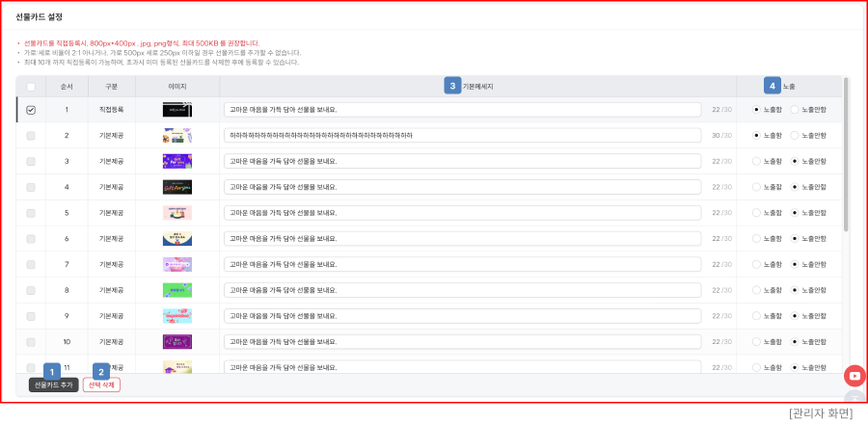Set row 2 to 노출안함
The height and width of the screenshot is (424, 868).
click(795, 136)
